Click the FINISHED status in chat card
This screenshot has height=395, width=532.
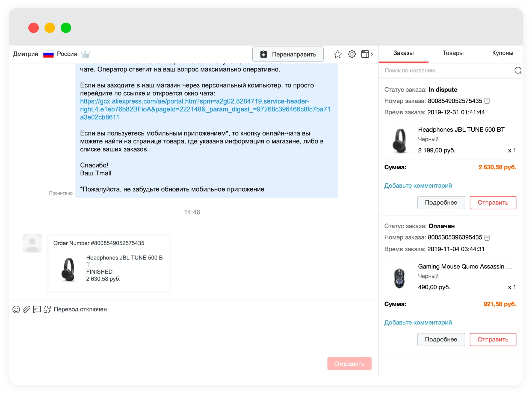(x=99, y=272)
